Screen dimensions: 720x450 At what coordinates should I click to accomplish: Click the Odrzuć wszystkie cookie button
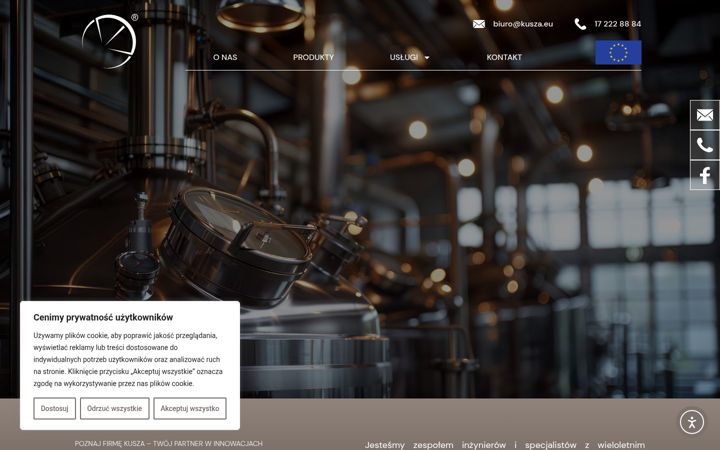click(x=114, y=408)
